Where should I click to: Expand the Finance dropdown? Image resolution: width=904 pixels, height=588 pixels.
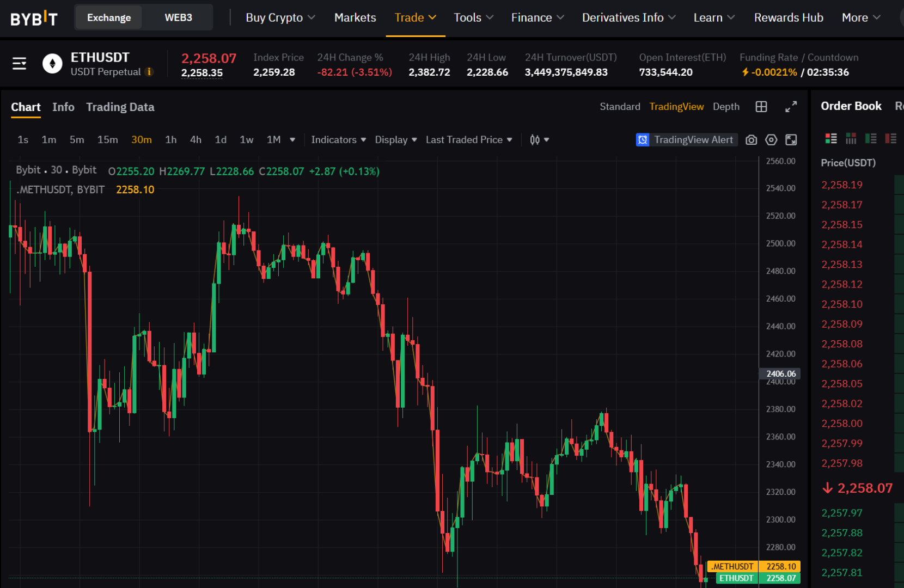click(537, 17)
